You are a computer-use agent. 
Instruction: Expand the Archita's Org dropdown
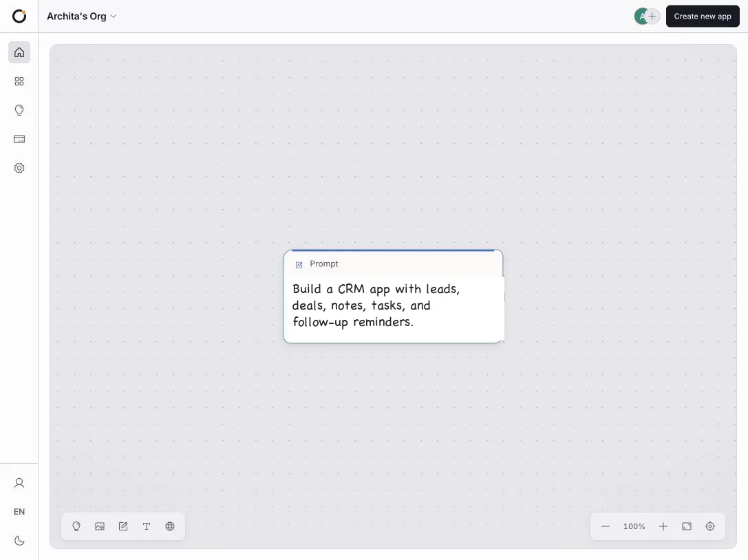[82, 17]
